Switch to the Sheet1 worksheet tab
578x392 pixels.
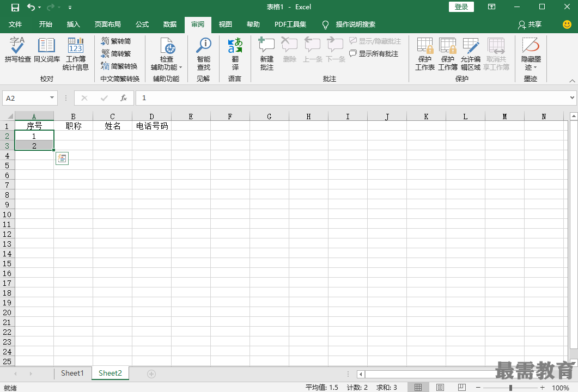coord(72,373)
